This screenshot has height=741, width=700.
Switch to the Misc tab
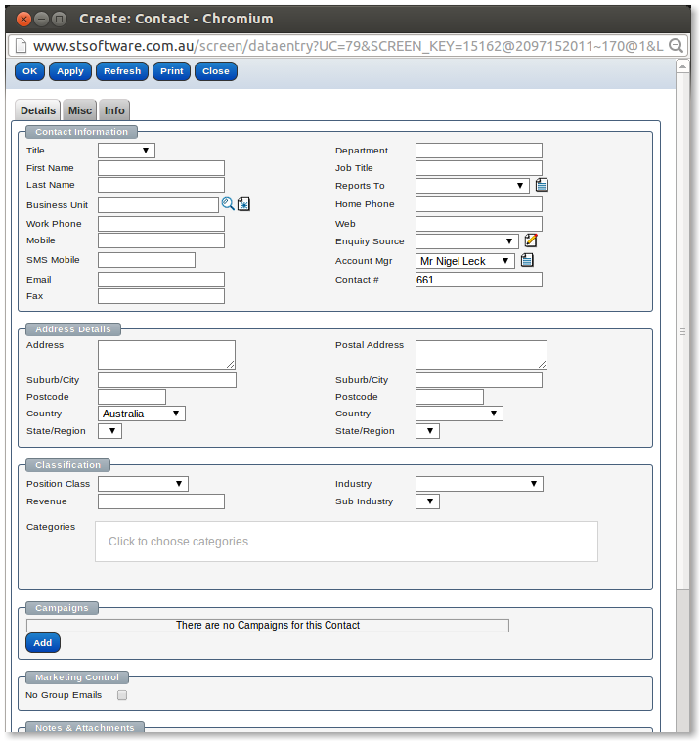tap(80, 111)
